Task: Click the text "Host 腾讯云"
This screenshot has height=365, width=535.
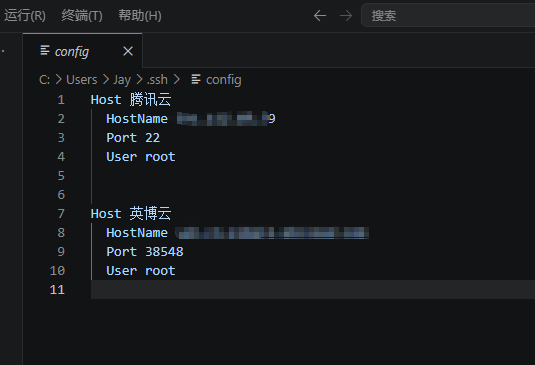Action: [131, 100]
